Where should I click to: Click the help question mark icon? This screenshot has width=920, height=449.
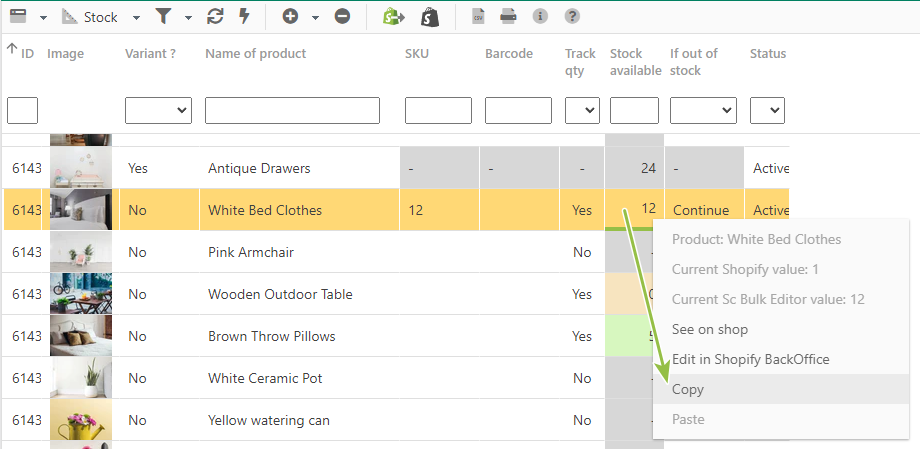coord(572,16)
